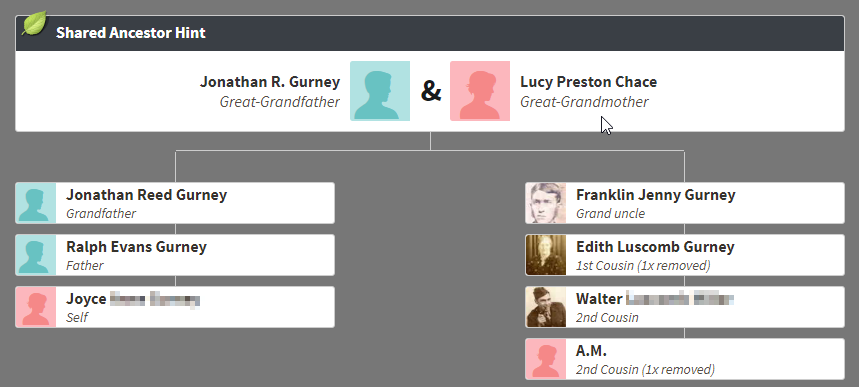Click Jonathan R. Gurney's teal silhouette avatar
Image resolution: width=859 pixels, height=387 pixels.
pyautogui.click(x=380, y=91)
